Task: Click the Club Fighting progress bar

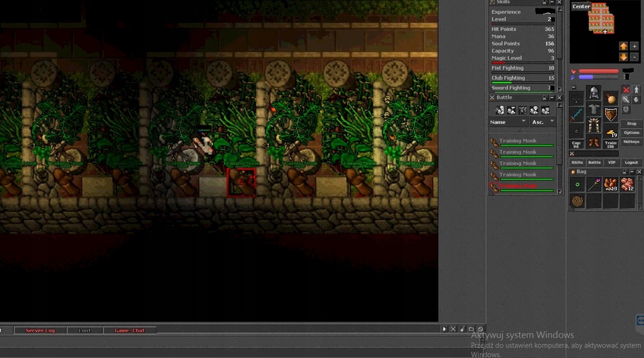Action: click(523, 82)
